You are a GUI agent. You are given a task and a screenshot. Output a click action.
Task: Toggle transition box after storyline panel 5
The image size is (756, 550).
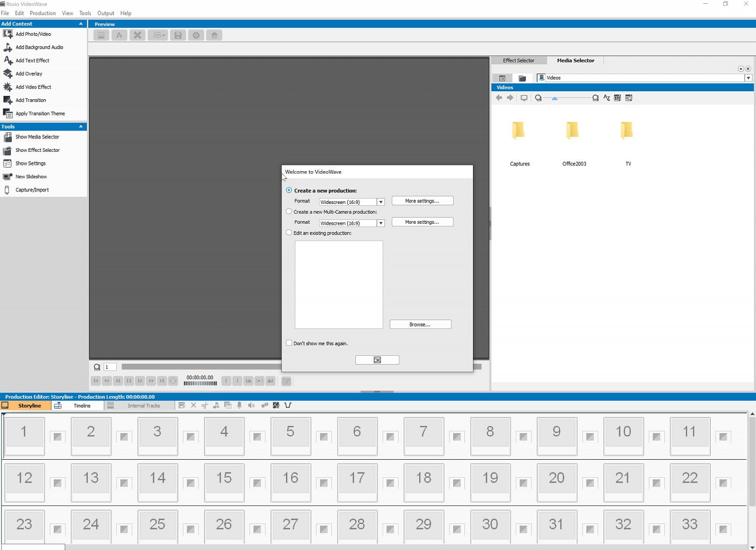(x=324, y=437)
